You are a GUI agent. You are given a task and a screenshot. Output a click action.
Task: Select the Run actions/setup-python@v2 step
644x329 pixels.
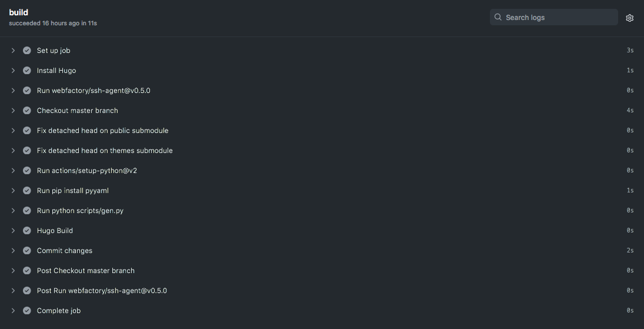(86, 171)
